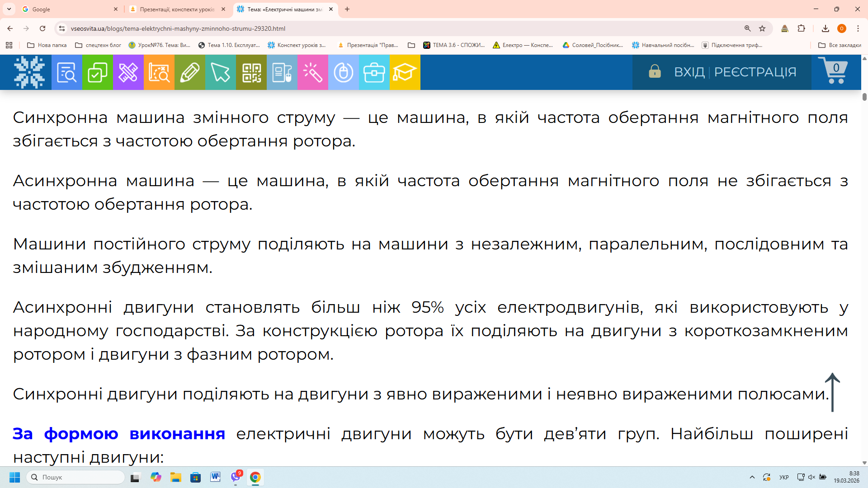Select the teal cursor arrow icon
The height and width of the screenshot is (488, 868).
220,72
